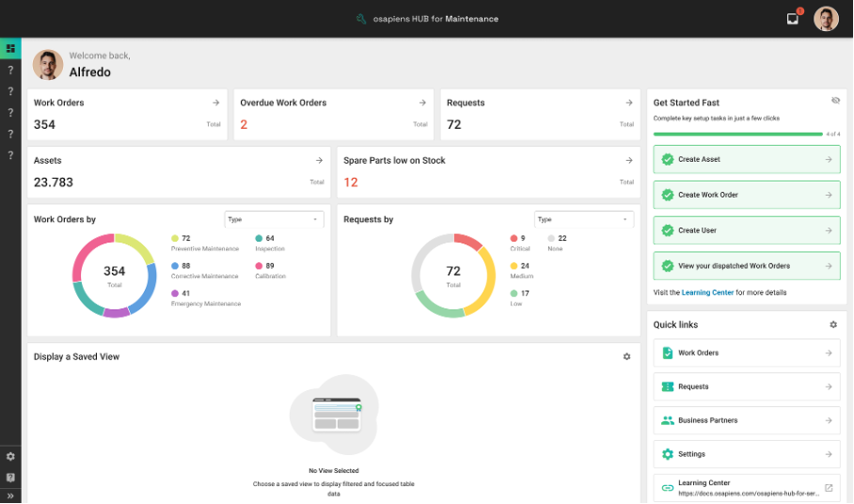This screenshot has width=854, height=504.
Task: Hide the Get Started Fast panel
Action: coord(835,101)
